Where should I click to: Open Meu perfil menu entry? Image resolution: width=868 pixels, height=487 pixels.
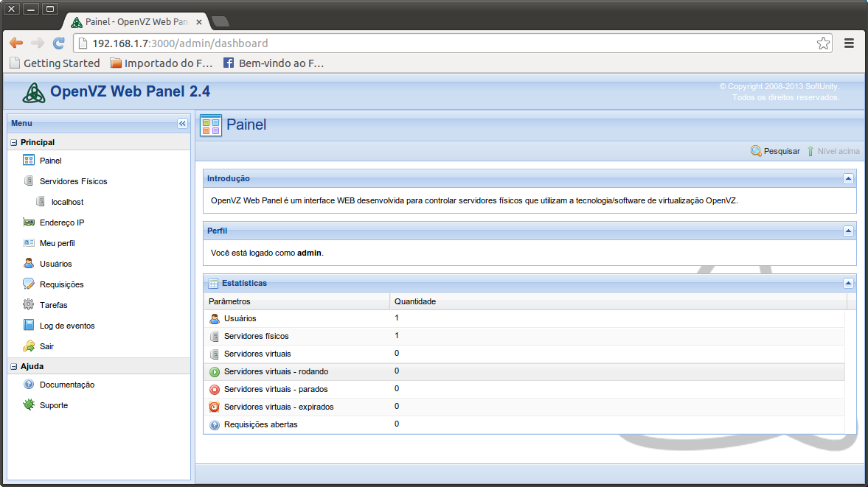(x=57, y=243)
